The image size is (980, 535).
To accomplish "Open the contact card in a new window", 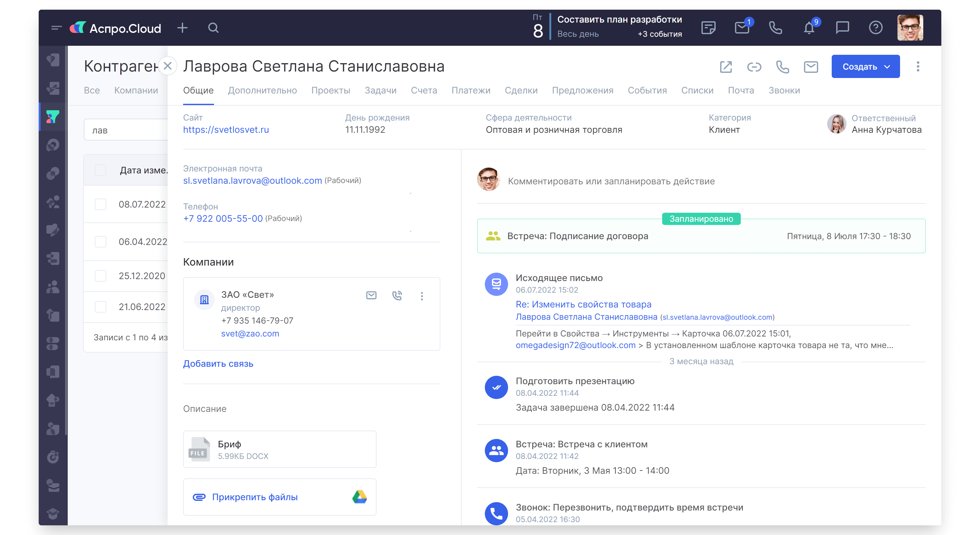I will (726, 67).
